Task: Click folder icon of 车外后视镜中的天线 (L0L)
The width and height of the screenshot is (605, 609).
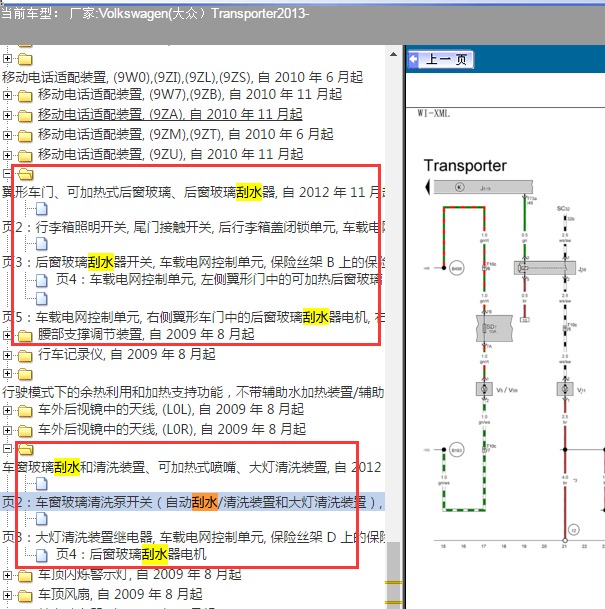Action: pyautogui.click(x=25, y=411)
